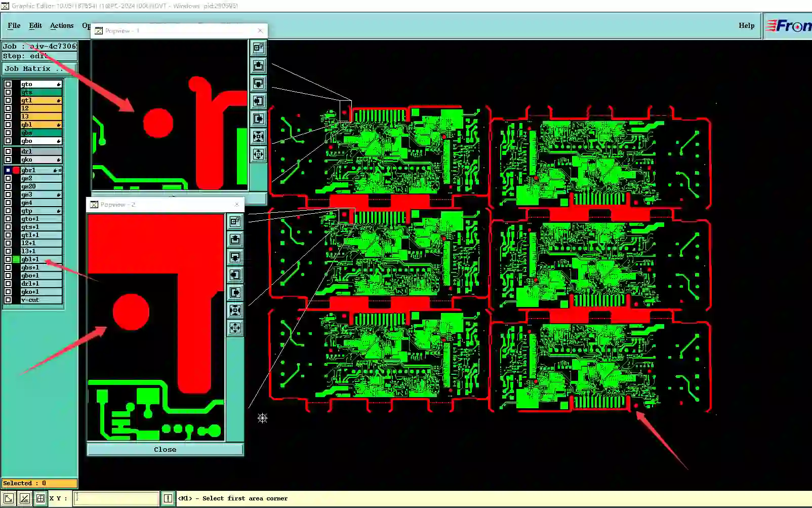
Task: Toggle the gtp layer checkbox
Action: pos(8,211)
